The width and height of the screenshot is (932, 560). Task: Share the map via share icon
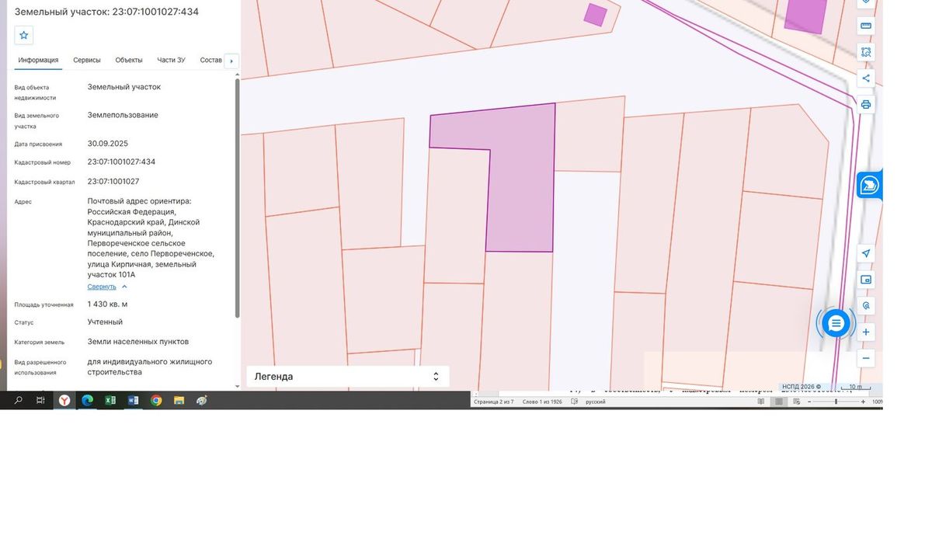[866, 78]
